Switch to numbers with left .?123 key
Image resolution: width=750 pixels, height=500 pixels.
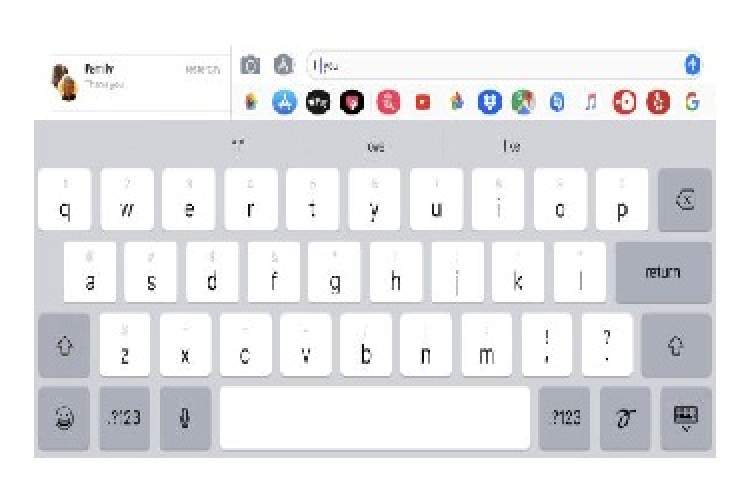[124, 419]
